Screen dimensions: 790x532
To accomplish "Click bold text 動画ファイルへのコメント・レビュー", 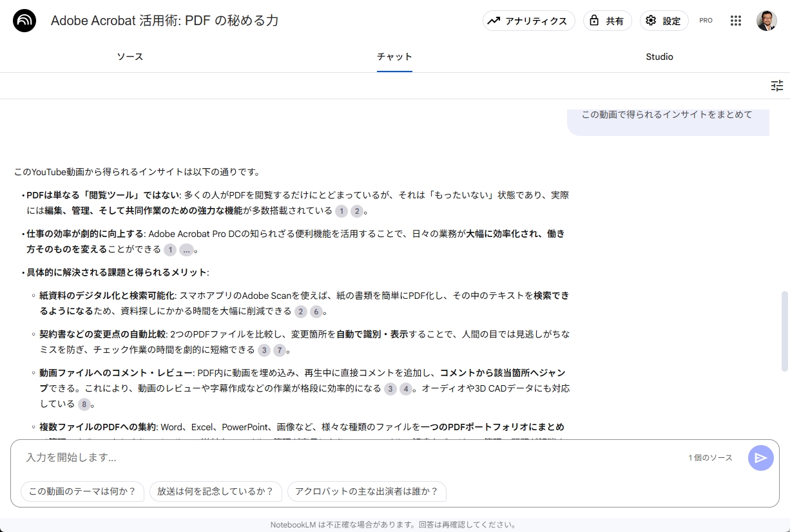I will tap(116, 373).
